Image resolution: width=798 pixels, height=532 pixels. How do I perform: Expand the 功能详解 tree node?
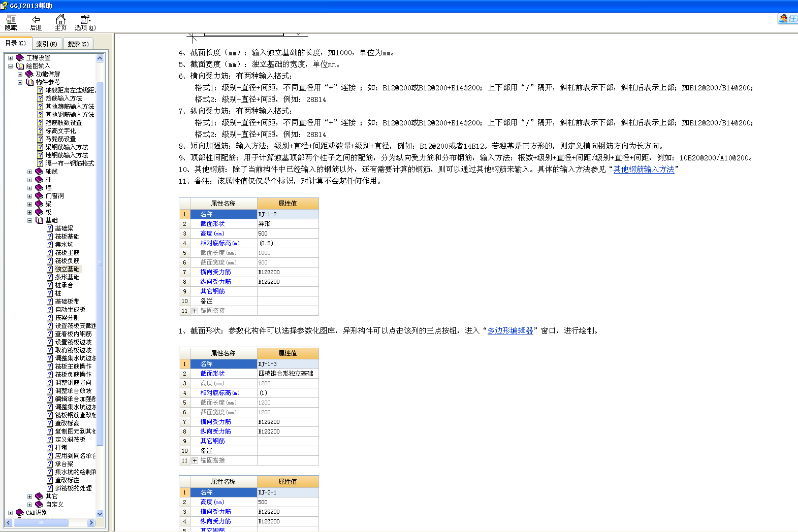click(x=20, y=74)
